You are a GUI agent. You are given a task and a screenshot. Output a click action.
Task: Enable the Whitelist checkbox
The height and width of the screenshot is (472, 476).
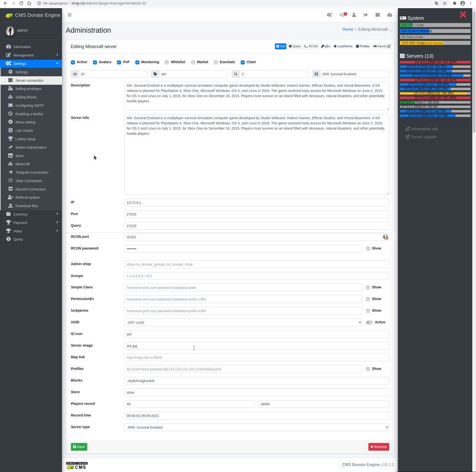point(167,62)
